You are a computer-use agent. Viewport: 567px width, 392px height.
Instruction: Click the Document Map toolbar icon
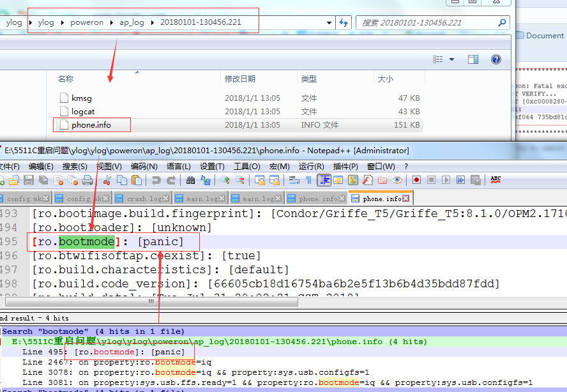[353, 180]
